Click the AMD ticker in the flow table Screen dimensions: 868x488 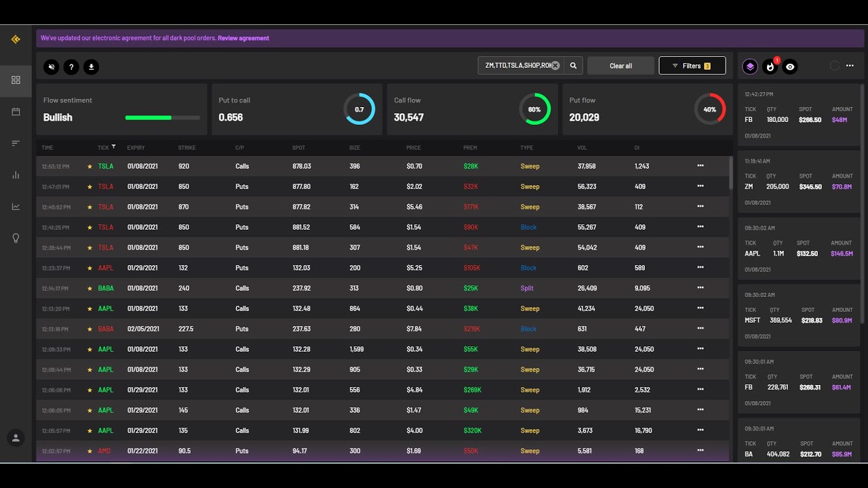coord(104,451)
